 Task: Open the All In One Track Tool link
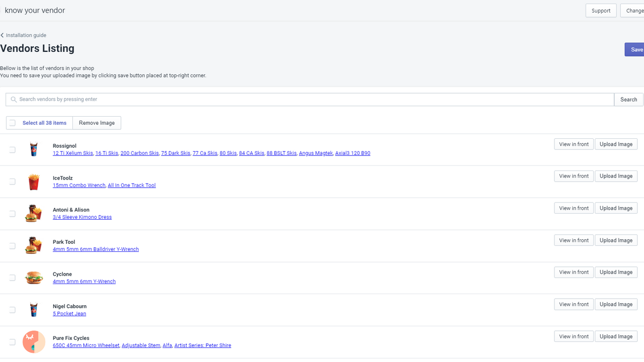[x=132, y=186]
